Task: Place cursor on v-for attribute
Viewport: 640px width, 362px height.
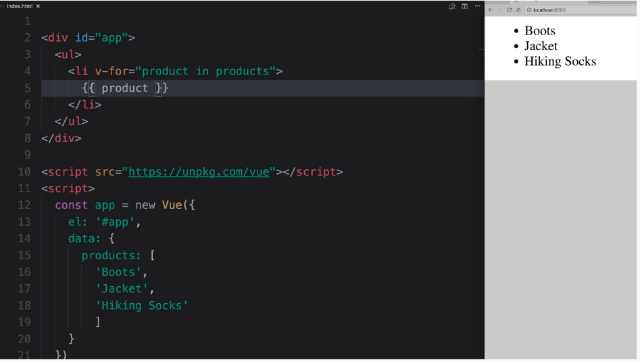Action: coord(112,71)
